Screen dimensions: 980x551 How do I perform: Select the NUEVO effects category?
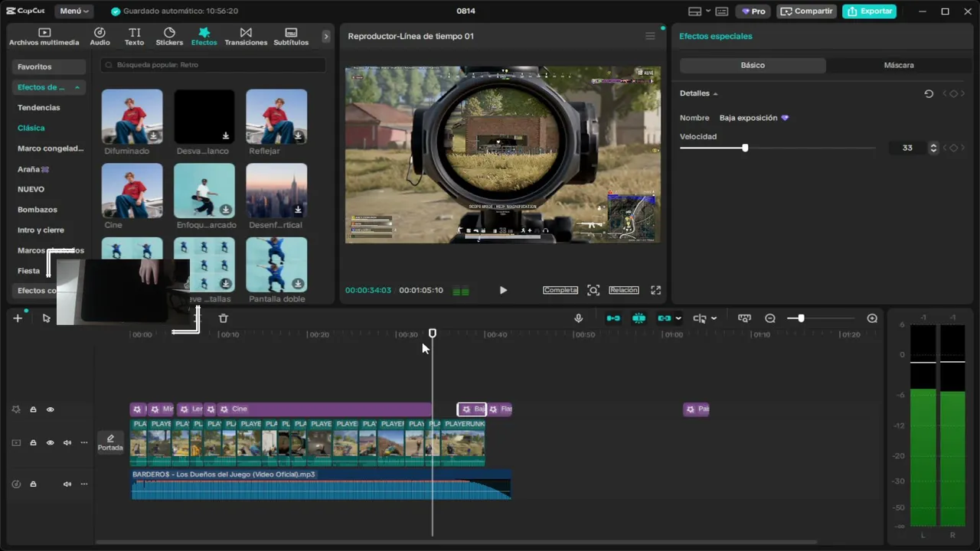coord(31,189)
